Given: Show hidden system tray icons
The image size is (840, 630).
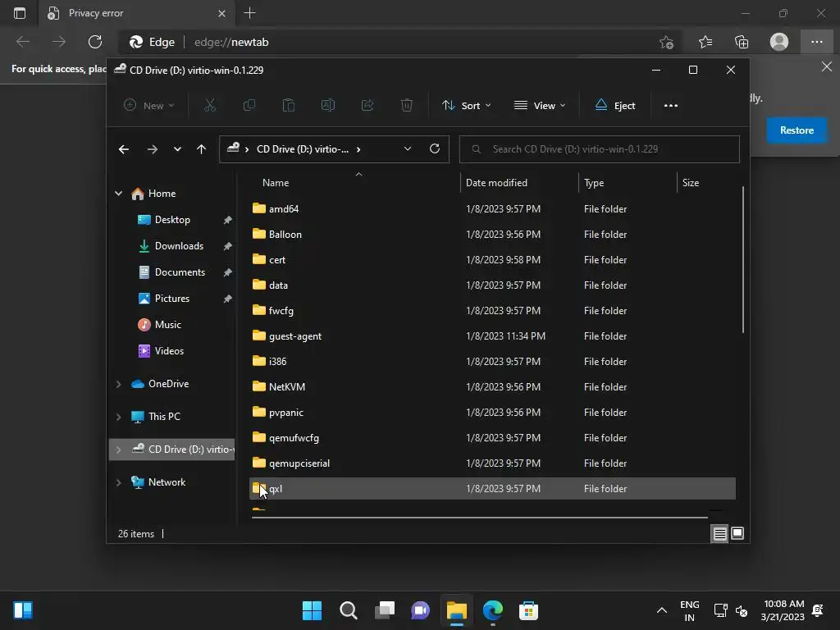Looking at the screenshot, I should click(662, 610).
